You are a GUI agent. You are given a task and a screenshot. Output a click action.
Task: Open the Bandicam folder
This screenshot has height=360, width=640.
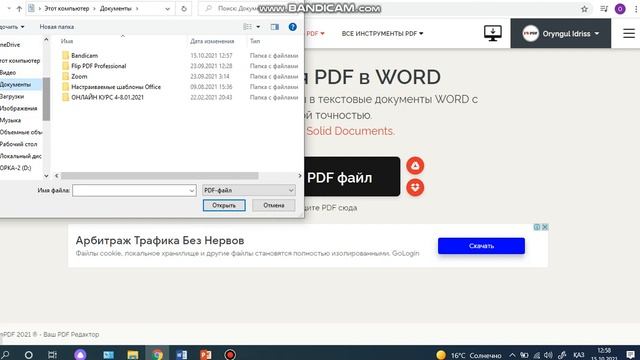point(84,56)
